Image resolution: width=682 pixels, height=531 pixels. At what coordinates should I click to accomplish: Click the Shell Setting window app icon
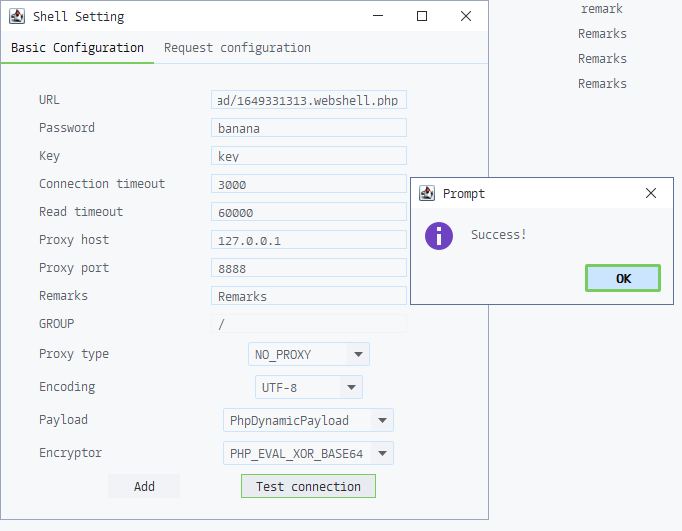click(x=17, y=17)
